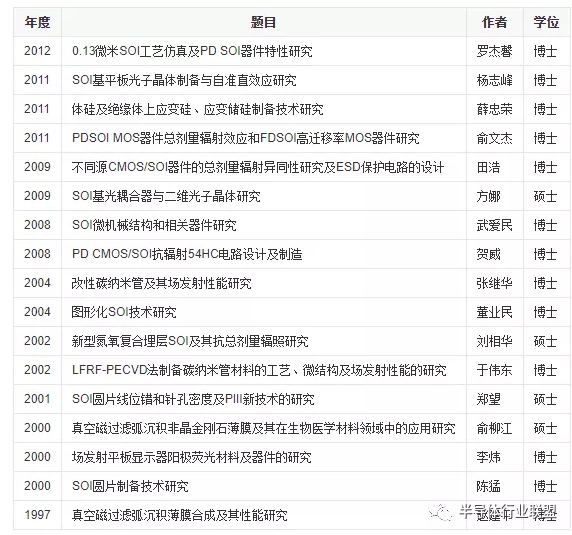Select title 0.13微米SOI工艺仿真及PD SOI器件特性研究

192,51
